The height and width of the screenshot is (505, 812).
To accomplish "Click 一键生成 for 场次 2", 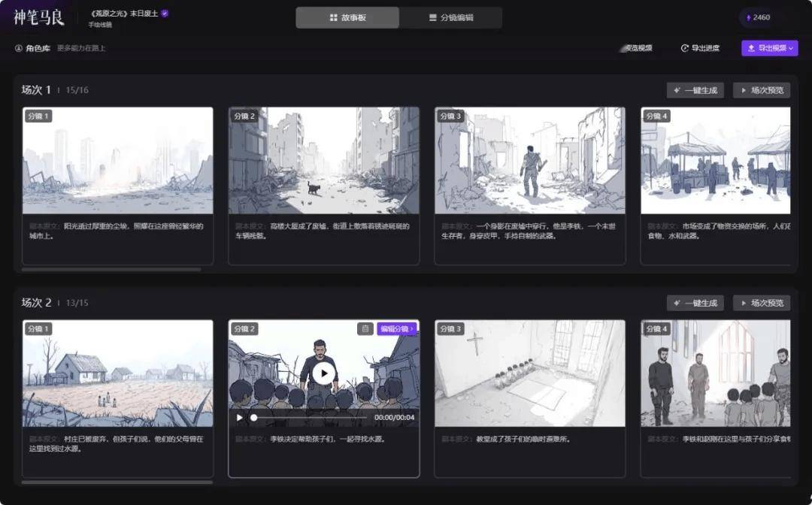I will 695,303.
